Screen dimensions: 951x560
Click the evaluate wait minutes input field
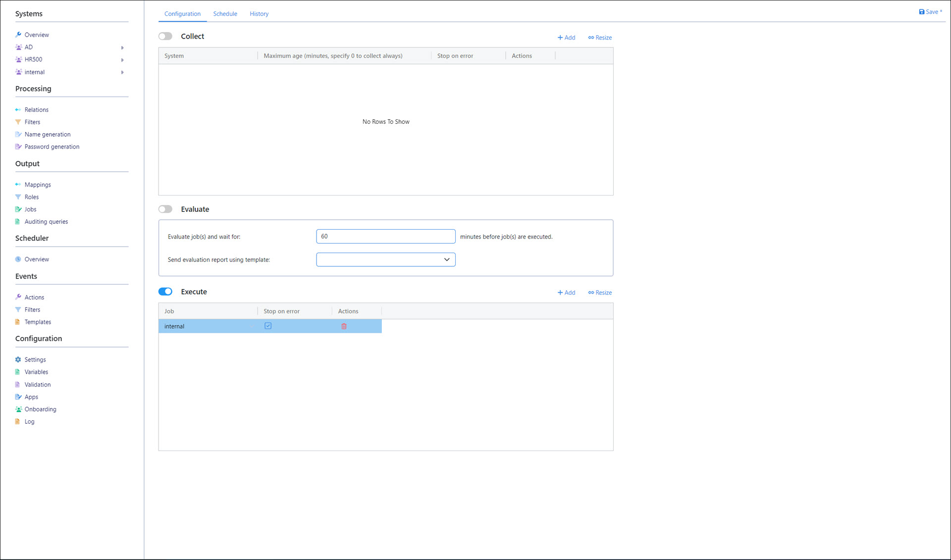click(386, 236)
